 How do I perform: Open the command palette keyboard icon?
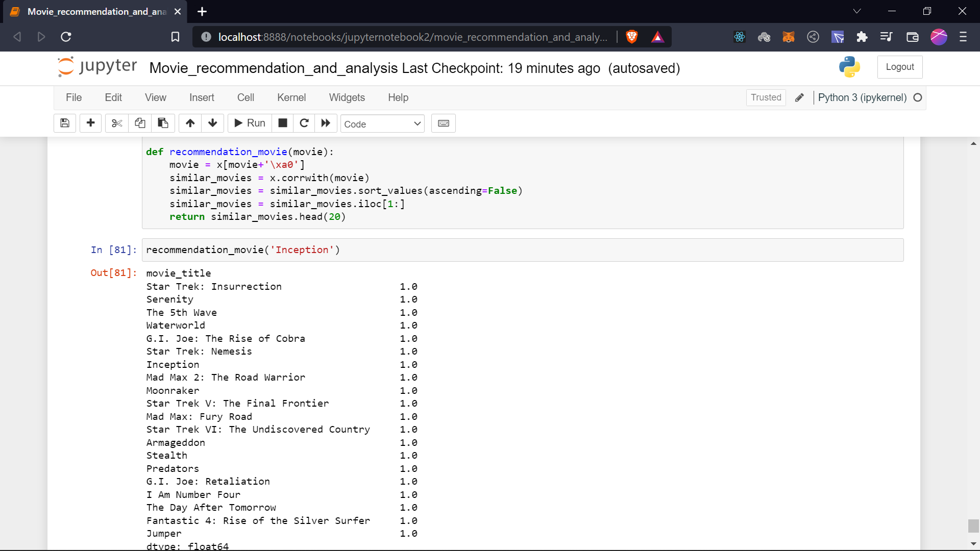(443, 123)
